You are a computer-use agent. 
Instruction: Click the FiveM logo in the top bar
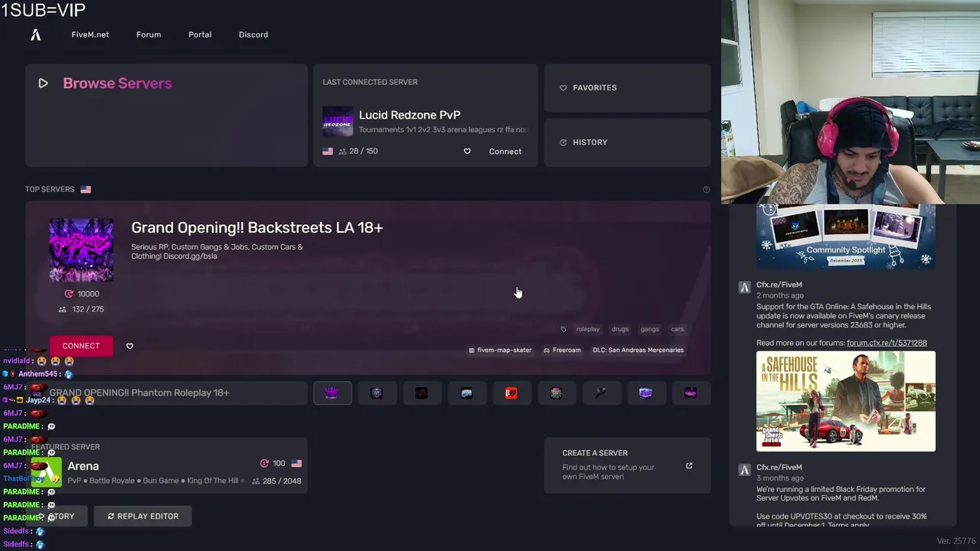[x=36, y=34]
